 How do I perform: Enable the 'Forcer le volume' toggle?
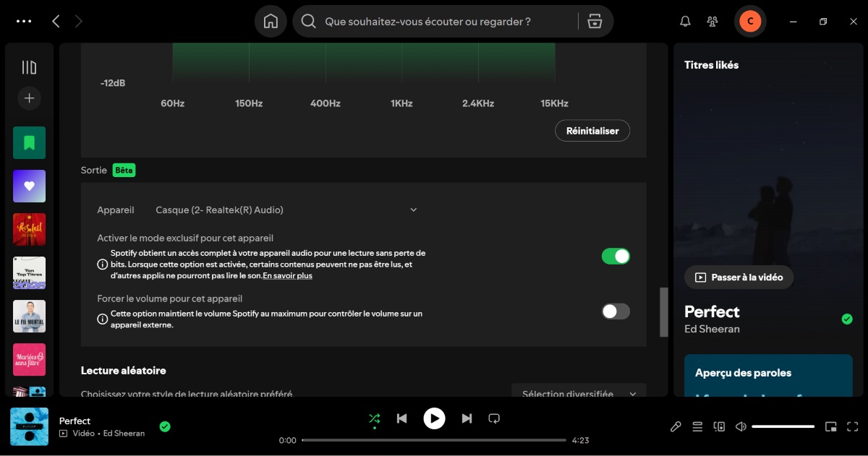coord(616,311)
